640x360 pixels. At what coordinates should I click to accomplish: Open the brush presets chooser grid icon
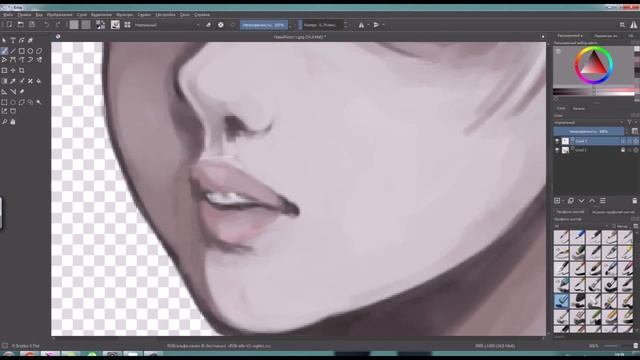click(x=127, y=25)
